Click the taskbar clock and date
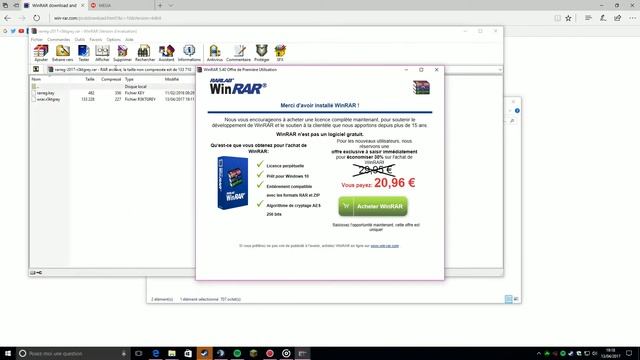This screenshot has width=640, height=360. pyautogui.click(x=611, y=353)
